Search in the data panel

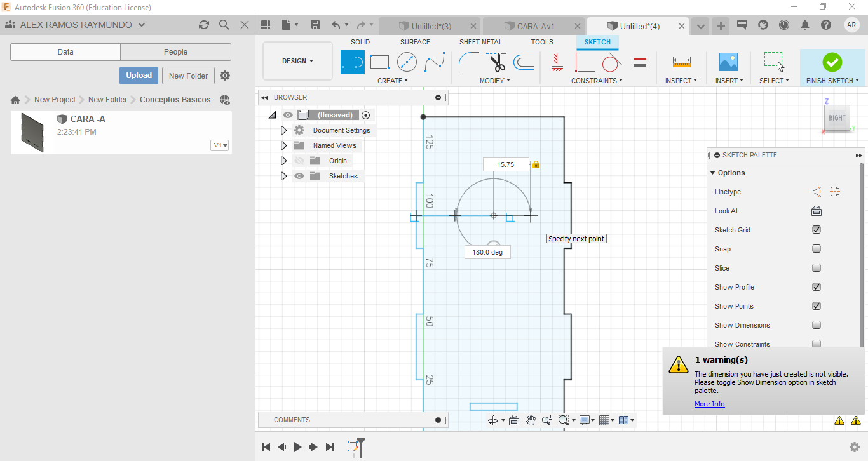point(224,25)
